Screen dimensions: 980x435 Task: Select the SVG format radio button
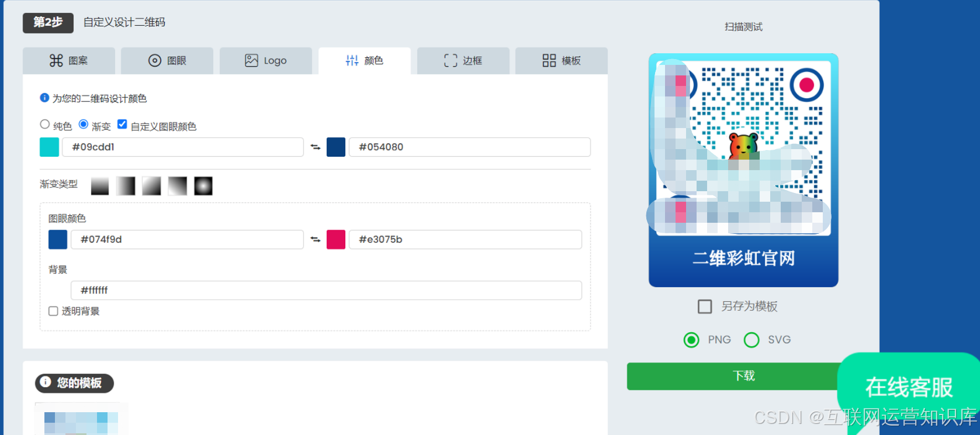752,340
